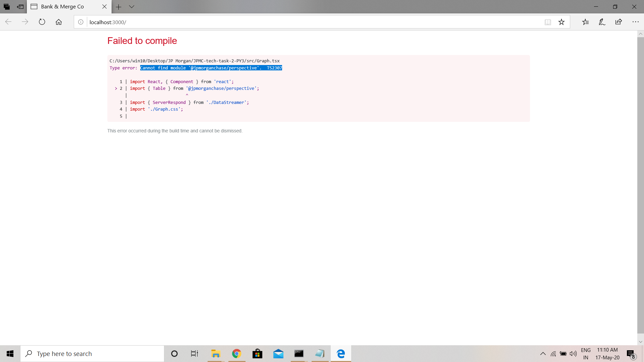The height and width of the screenshot is (362, 644).
Task: Go to browser home page
Action: point(59,22)
